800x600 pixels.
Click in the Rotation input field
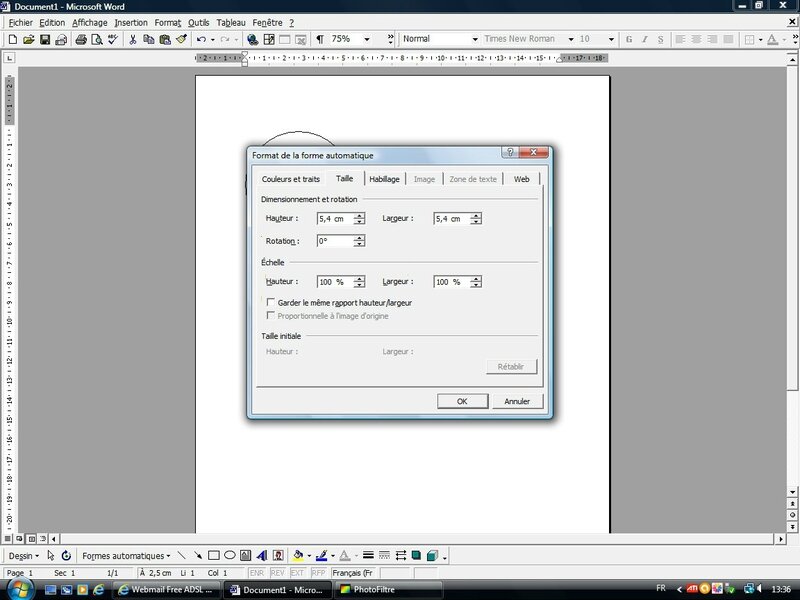(x=334, y=241)
